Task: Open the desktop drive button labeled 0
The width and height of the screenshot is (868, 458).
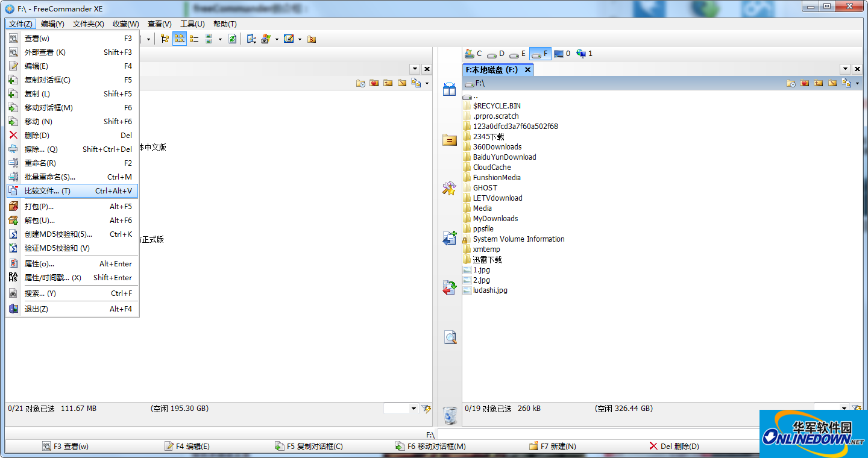Action: coord(562,54)
